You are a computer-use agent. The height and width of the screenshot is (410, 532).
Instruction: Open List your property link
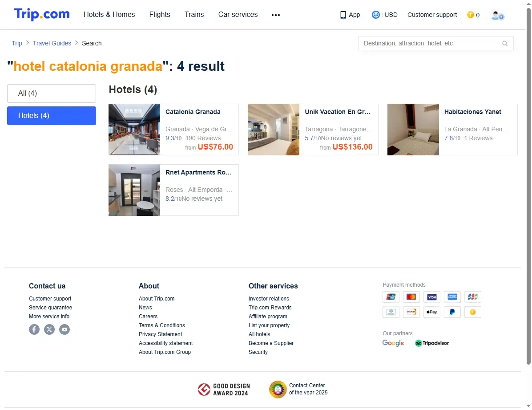click(269, 325)
